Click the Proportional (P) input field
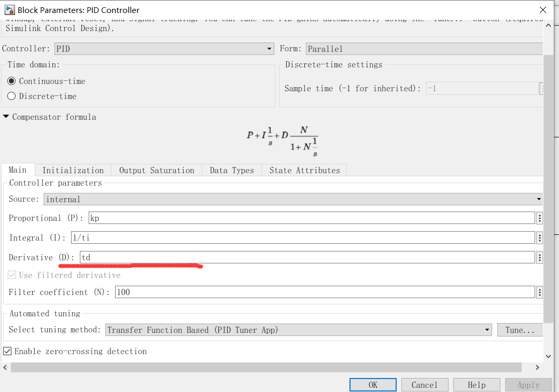 [x=312, y=218]
